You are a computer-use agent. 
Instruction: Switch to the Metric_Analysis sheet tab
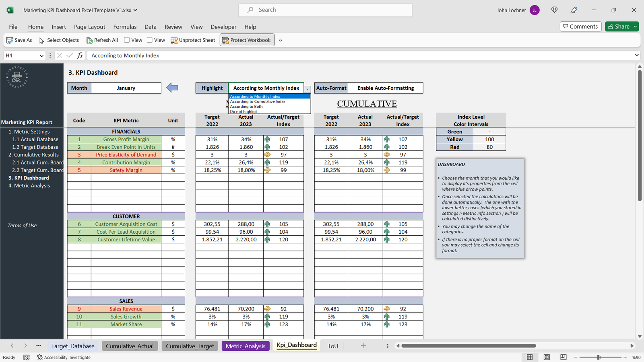coord(246,346)
